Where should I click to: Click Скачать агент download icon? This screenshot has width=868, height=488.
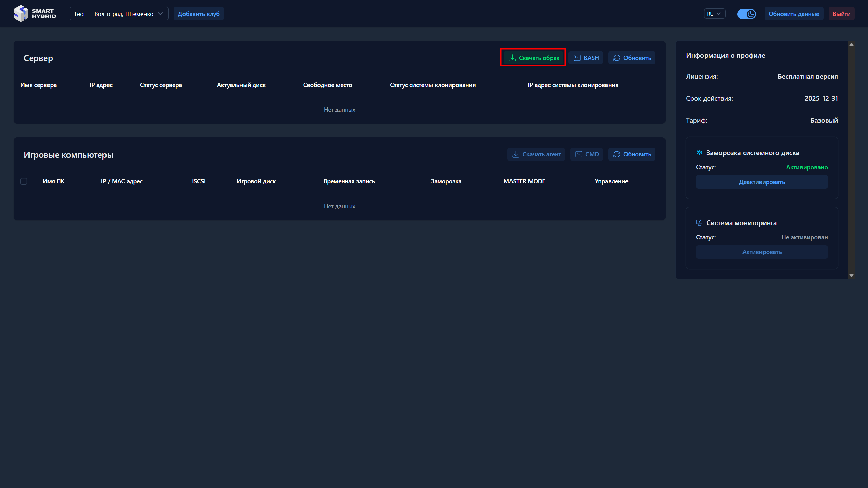[x=516, y=154]
